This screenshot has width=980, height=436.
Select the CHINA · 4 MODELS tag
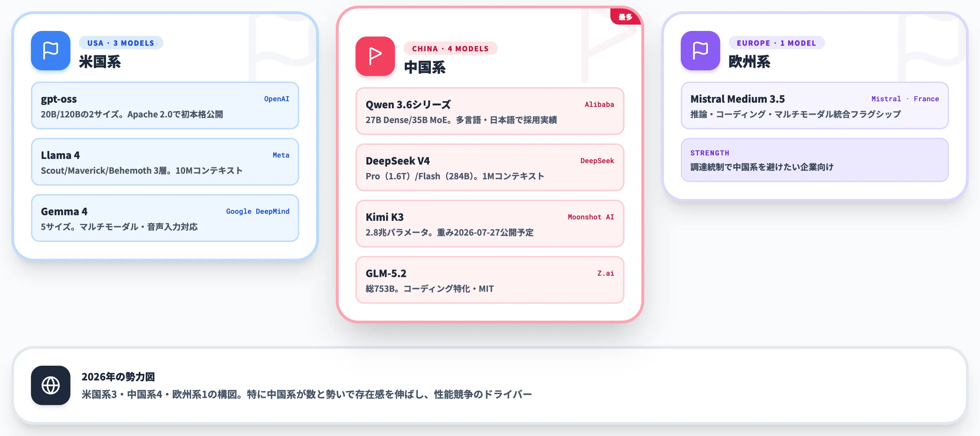[451, 49]
